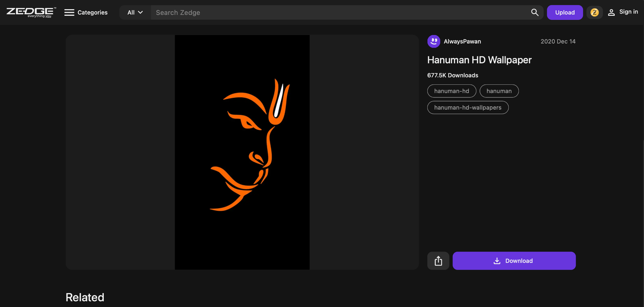
Task: Click the Related section heading
Action: click(x=85, y=297)
